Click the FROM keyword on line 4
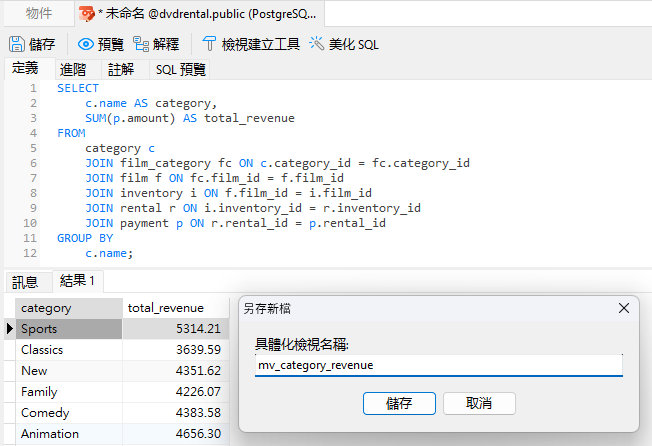Viewport: 652px width, 446px height. click(71, 133)
